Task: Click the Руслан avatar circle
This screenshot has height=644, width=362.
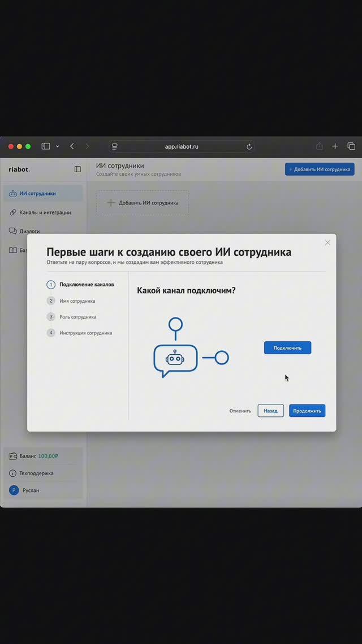Action: (14, 490)
